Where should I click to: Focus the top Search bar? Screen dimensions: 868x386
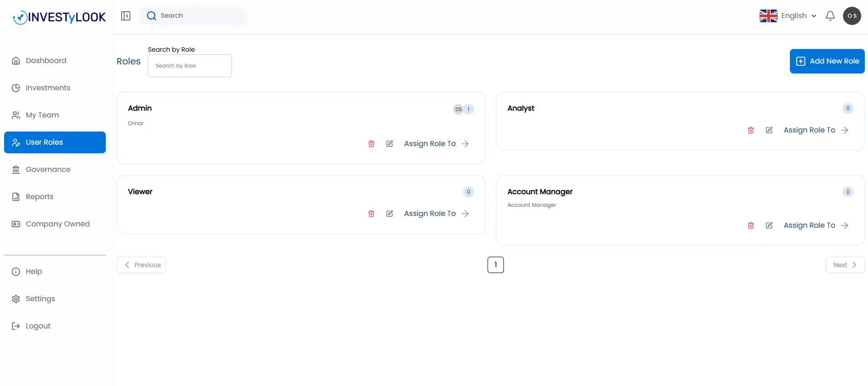click(193, 16)
